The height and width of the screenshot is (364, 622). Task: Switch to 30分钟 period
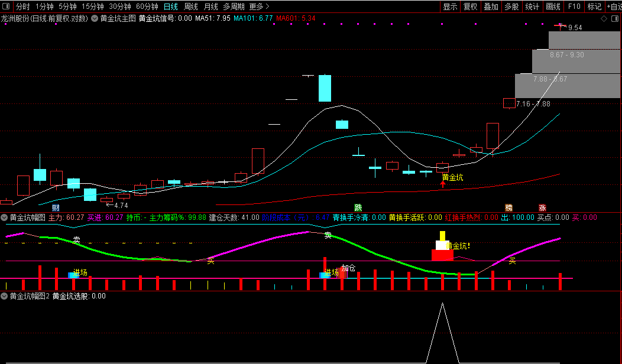pyautogui.click(x=120, y=6)
